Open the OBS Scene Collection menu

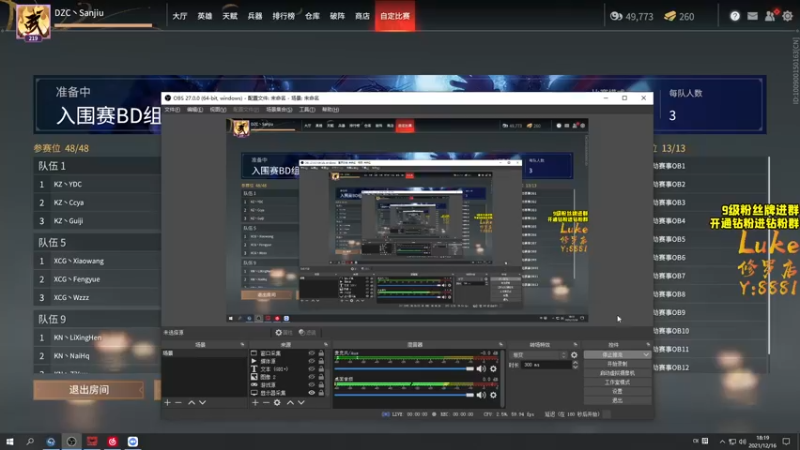pos(279,110)
